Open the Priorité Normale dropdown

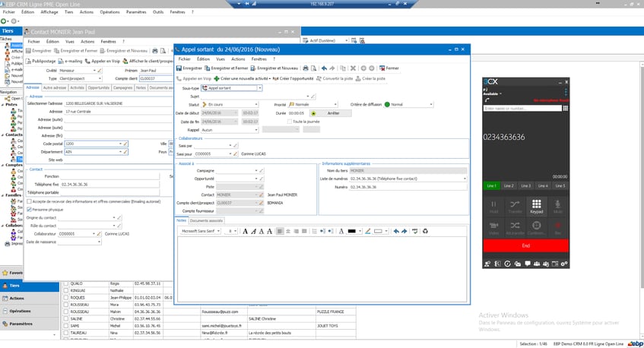335,105
